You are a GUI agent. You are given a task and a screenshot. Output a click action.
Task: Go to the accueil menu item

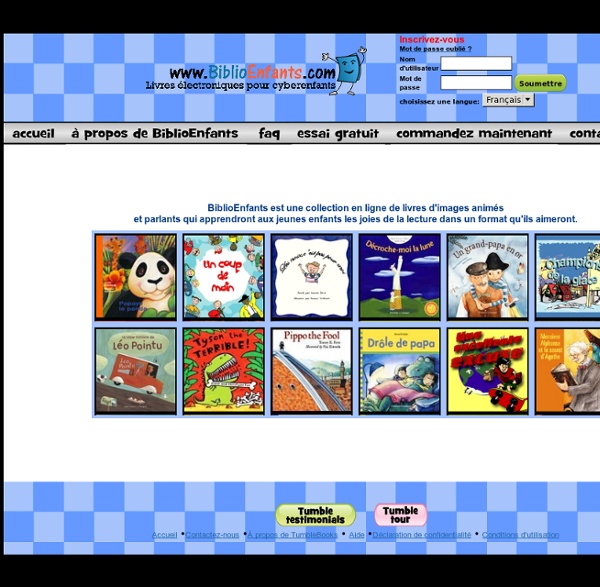click(33, 133)
